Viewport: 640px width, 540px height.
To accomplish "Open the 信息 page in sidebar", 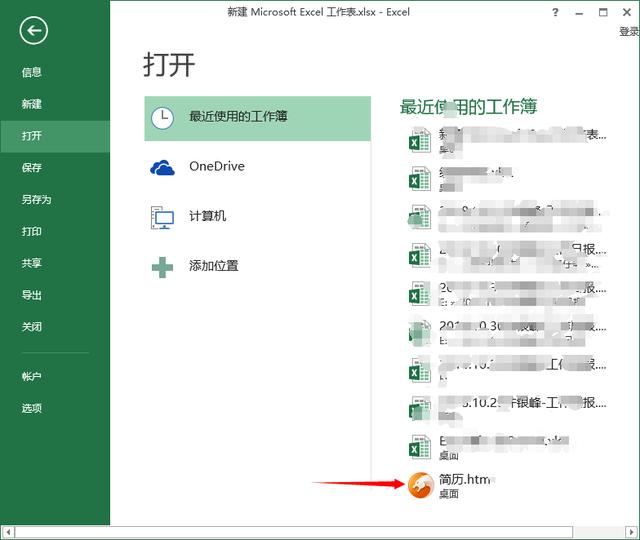I will pyautogui.click(x=31, y=72).
